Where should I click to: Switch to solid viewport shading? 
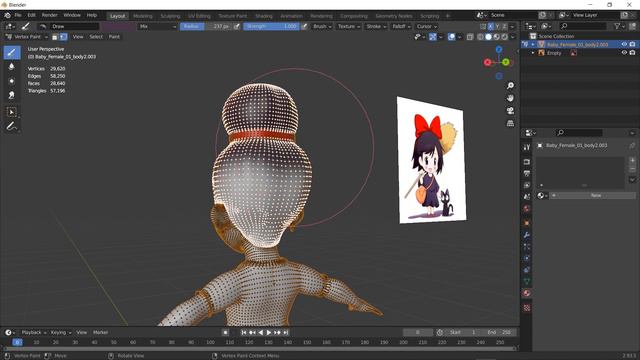click(488, 37)
